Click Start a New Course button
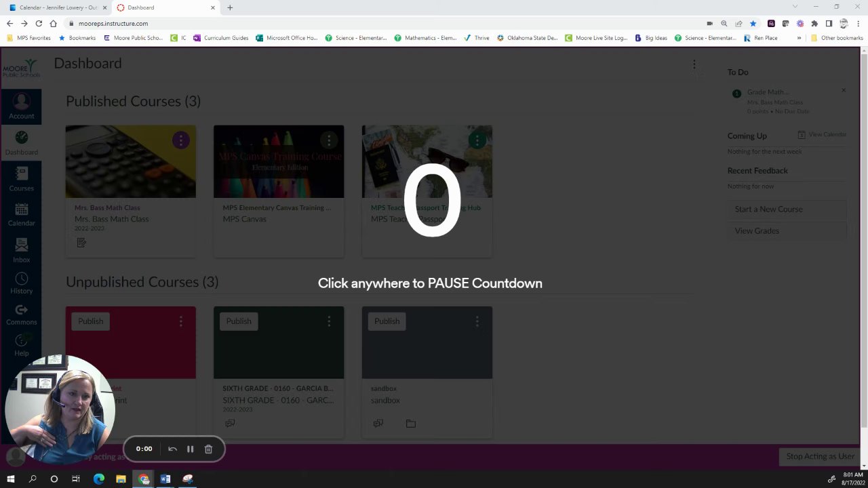The width and height of the screenshot is (868, 488). [787, 209]
